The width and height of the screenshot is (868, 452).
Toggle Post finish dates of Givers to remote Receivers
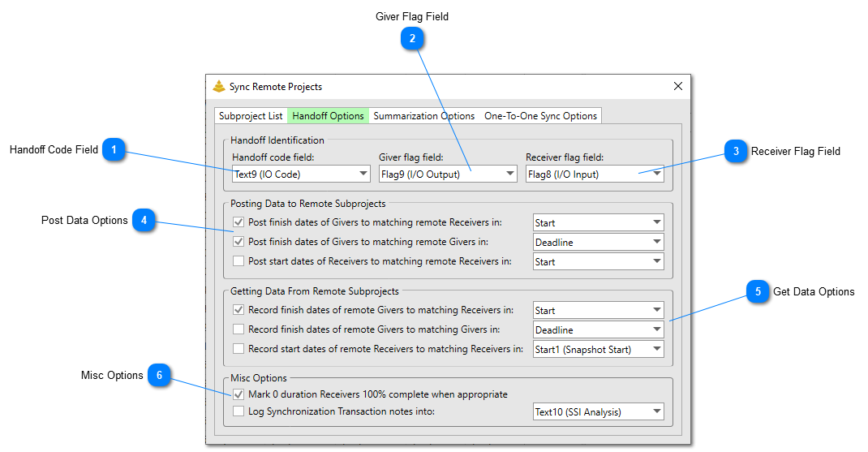point(238,222)
